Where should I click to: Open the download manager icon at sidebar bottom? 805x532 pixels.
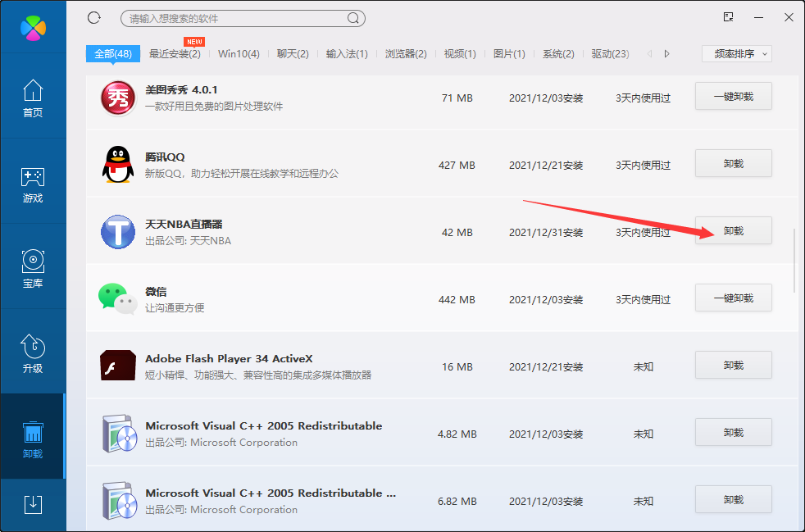coord(34,504)
